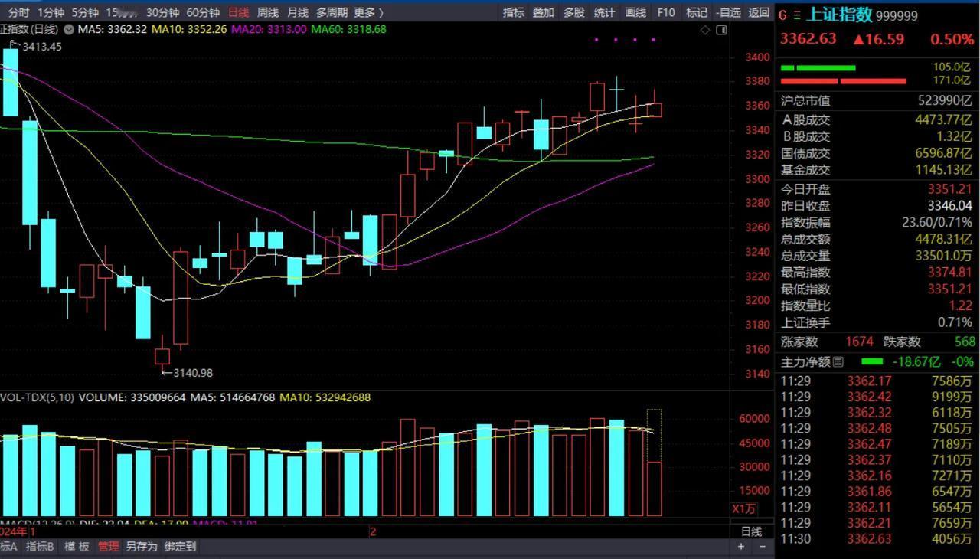980x559 pixels.
Task: Click the MA5: 3362.32 value
Action: (113, 29)
